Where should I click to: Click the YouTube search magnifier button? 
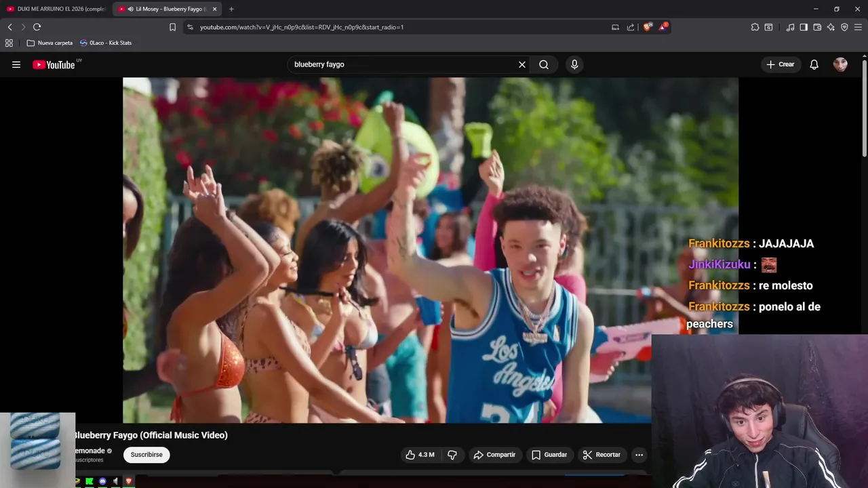pyautogui.click(x=544, y=64)
